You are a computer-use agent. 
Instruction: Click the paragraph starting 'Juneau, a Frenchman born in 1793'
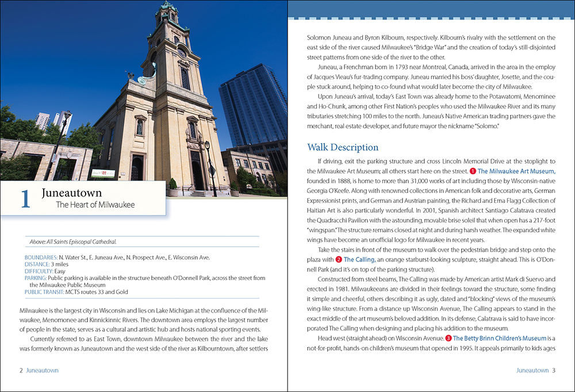coord(431,77)
